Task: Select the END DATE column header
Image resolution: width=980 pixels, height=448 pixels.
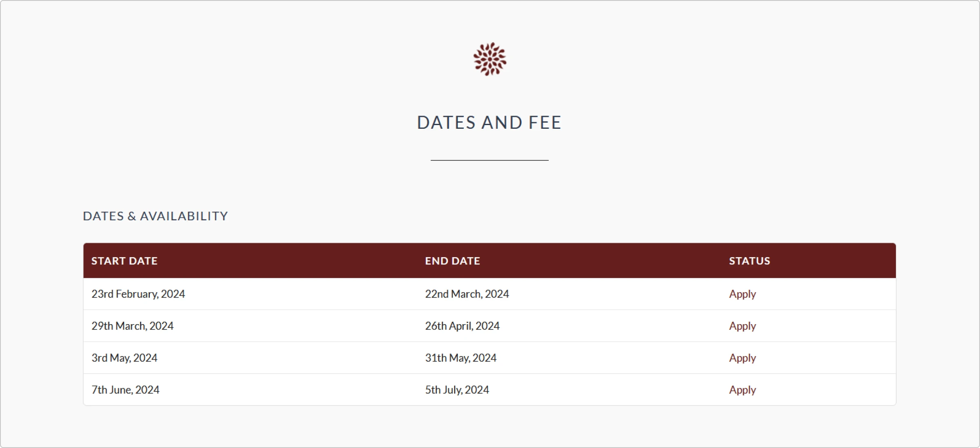Action: coord(452,261)
